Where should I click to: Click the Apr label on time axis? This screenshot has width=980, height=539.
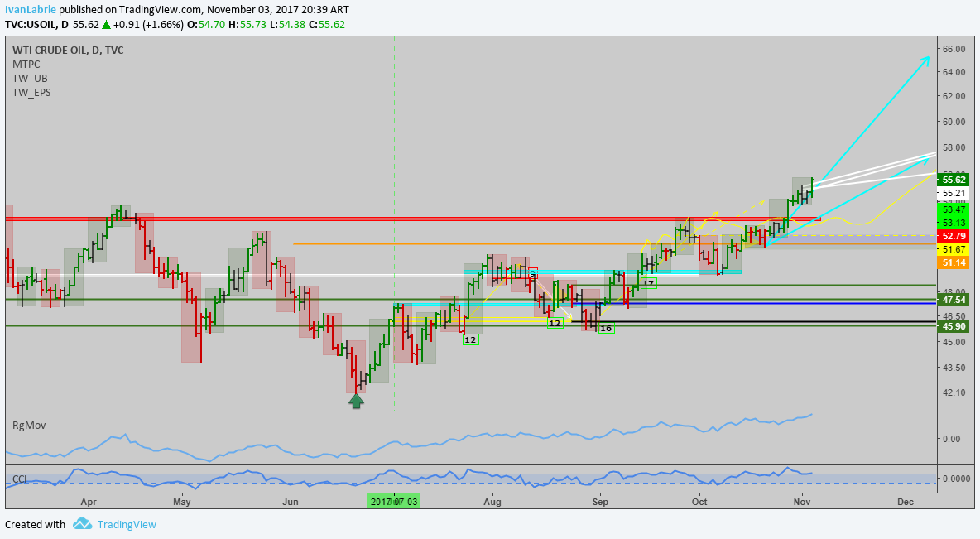tap(88, 502)
